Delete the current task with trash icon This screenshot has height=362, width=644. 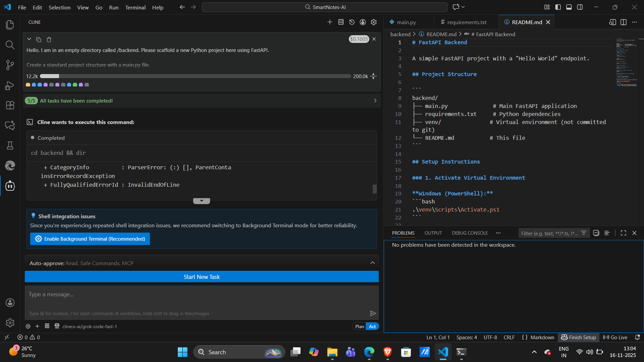(49, 40)
